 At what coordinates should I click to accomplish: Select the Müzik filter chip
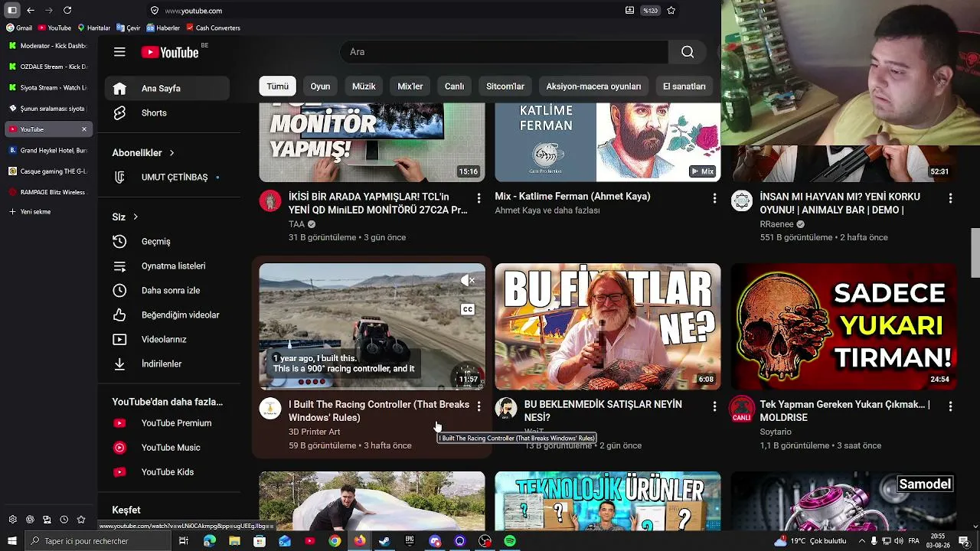(x=364, y=86)
